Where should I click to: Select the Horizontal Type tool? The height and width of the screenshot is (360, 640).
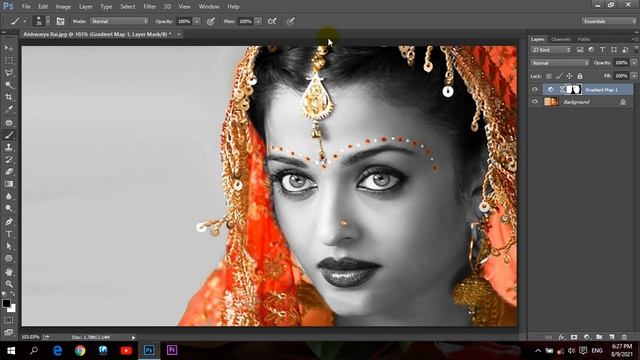pos(9,234)
